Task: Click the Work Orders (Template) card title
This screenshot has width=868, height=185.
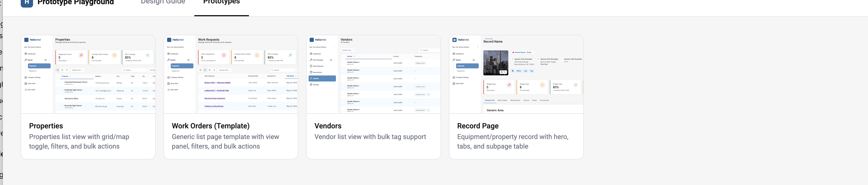Action: pos(211,126)
